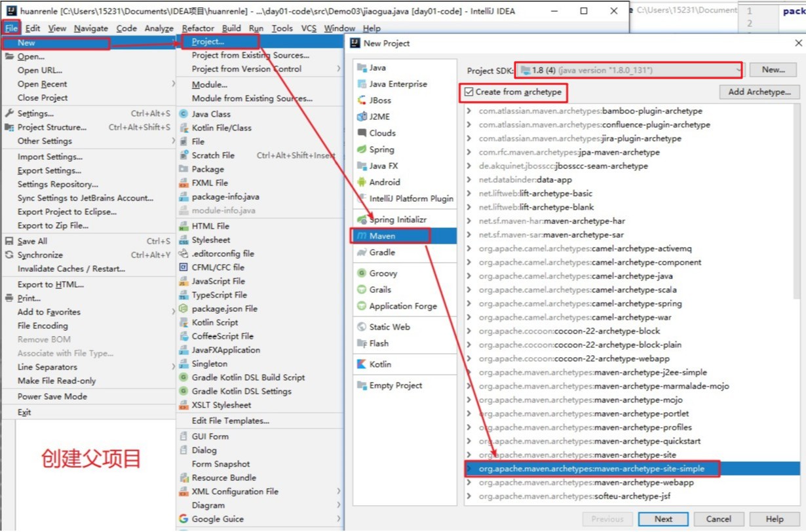The width and height of the screenshot is (806, 532).
Task: Click Project Structure menu entry
Action: tap(89, 127)
